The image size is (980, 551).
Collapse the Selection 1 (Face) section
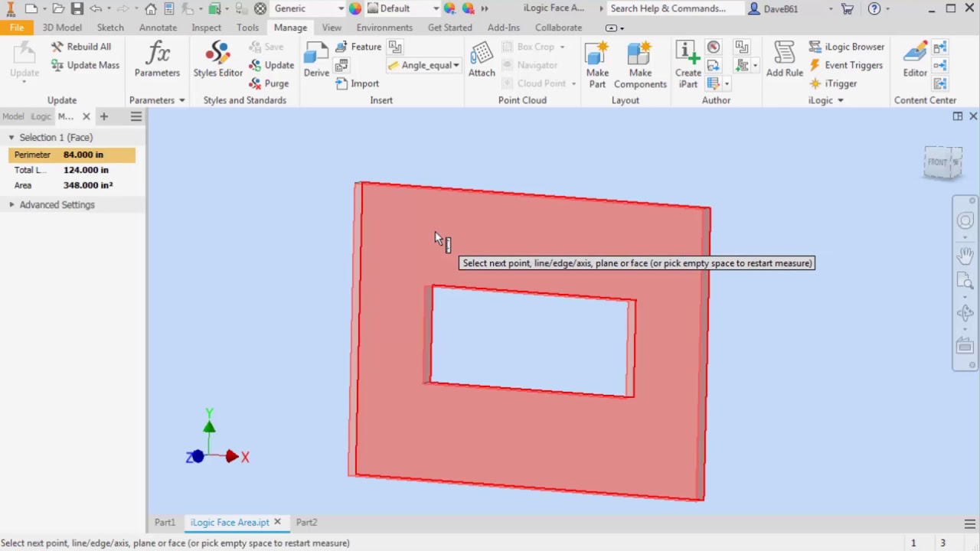[11, 138]
